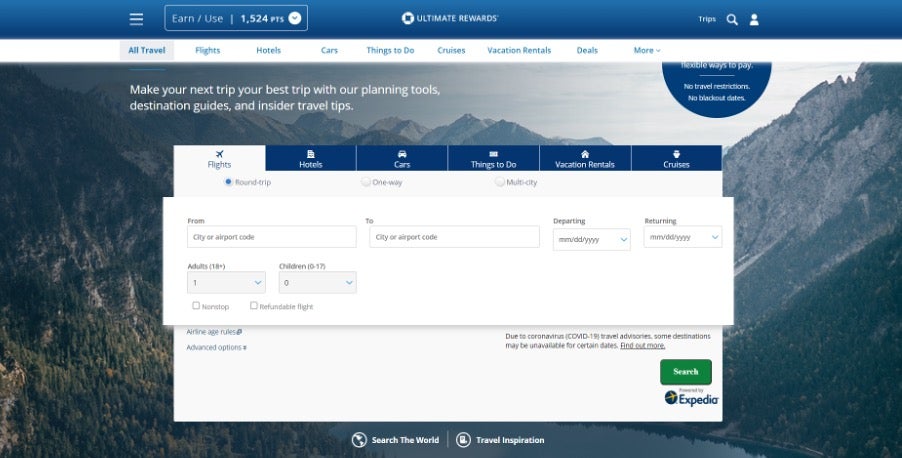Viewport: 902px width, 458px height.
Task: Enable the Refundable flight checkbox
Action: click(x=254, y=306)
